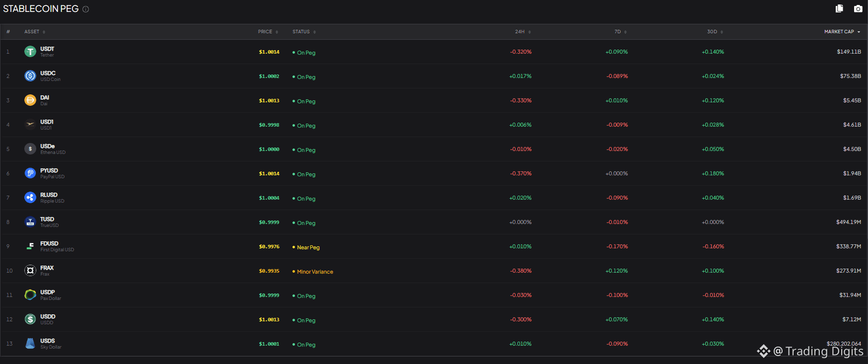Click the -0.160% 30D change for FDUSD
The width and height of the screenshot is (868, 364).
coord(713,246)
